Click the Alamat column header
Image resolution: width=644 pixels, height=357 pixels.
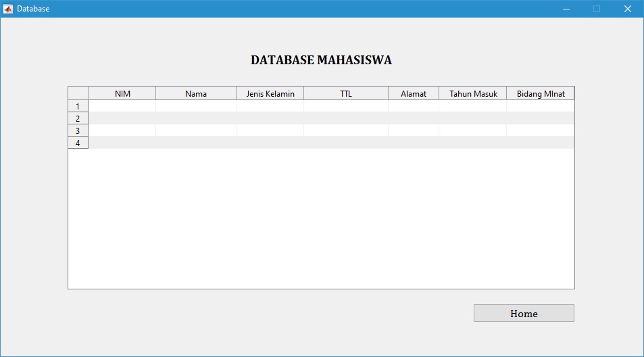pyautogui.click(x=414, y=94)
